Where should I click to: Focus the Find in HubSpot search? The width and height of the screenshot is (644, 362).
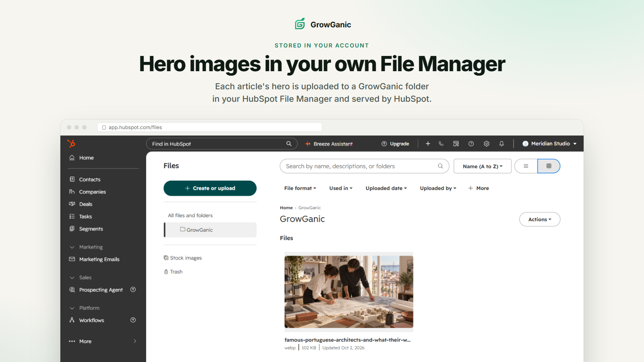(x=222, y=144)
